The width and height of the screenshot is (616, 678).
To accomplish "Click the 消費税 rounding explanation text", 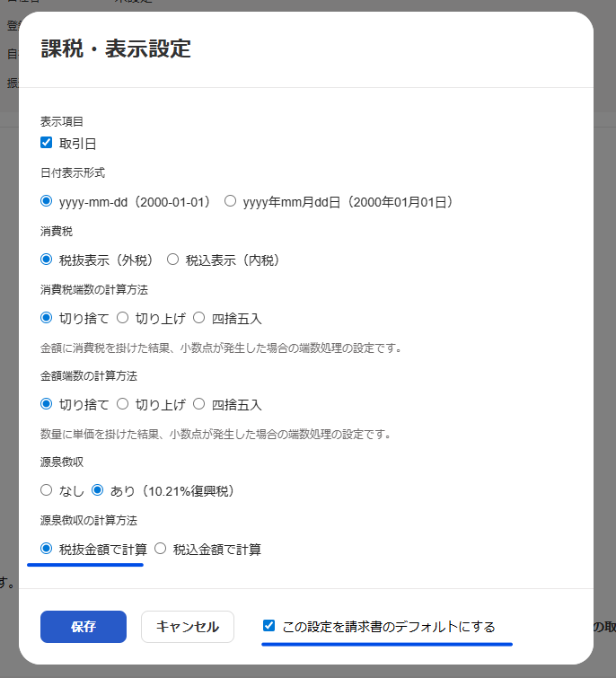I will click(x=220, y=348).
